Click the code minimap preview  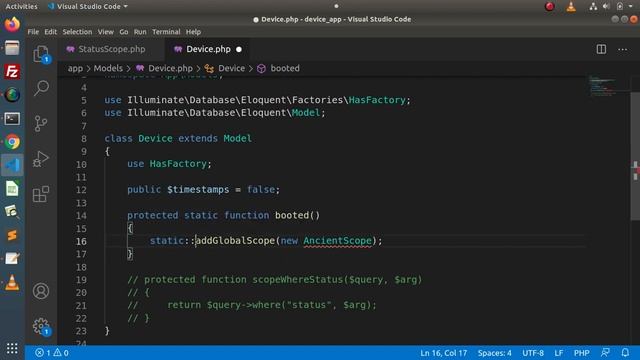(x=602, y=85)
